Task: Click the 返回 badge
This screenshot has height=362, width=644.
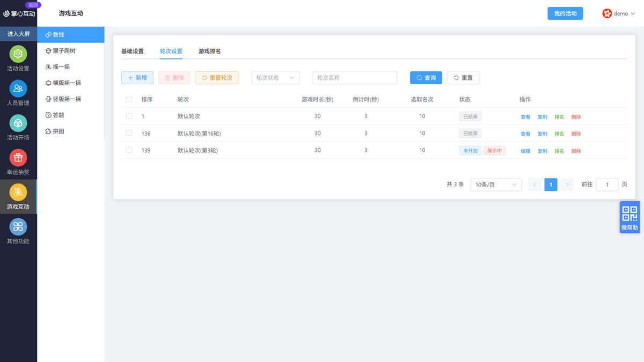Action: tap(33, 5)
